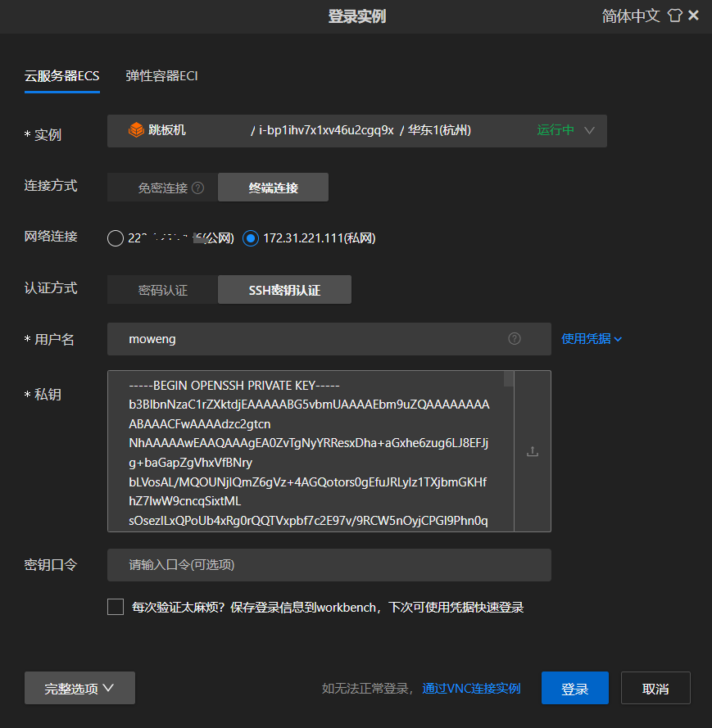
Task: Click the 登录 login button
Action: (574, 688)
